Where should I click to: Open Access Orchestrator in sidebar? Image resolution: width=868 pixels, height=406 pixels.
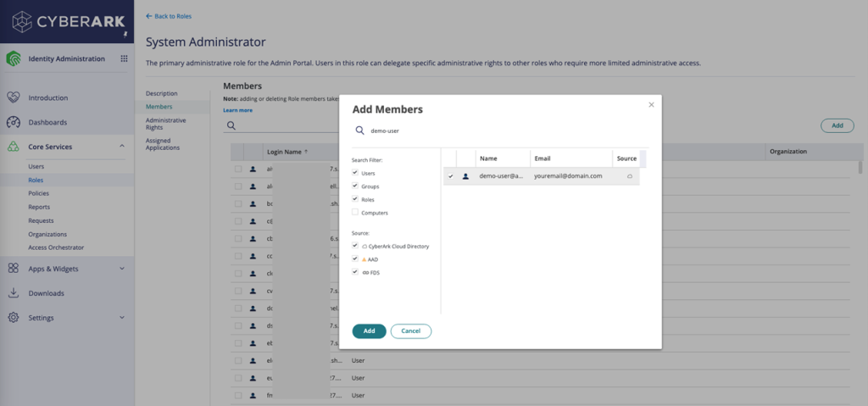pyautogui.click(x=57, y=247)
